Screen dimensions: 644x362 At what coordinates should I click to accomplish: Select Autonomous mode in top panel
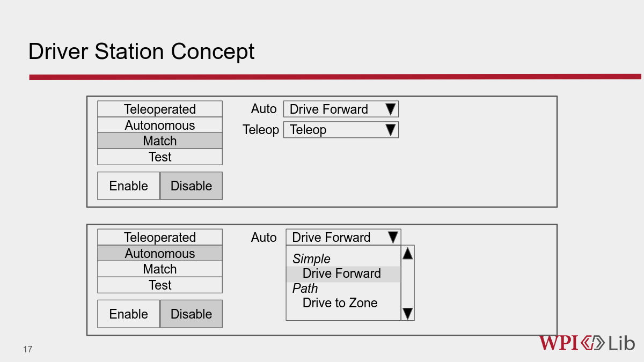tap(160, 125)
